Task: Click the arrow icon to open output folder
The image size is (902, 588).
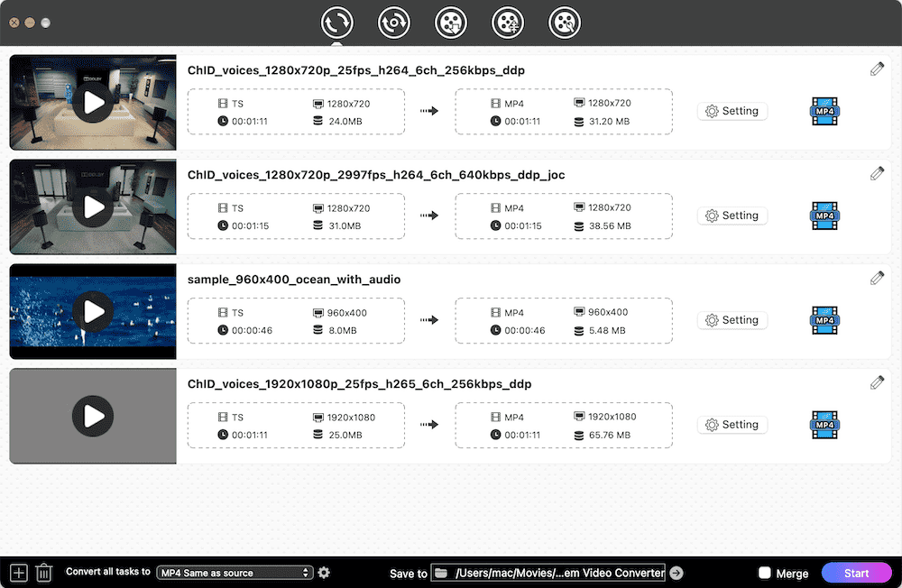Action: tap(676, 573)
